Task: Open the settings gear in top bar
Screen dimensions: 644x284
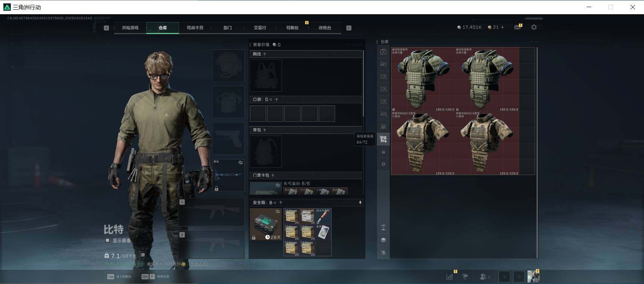Action: click(534, 27)
